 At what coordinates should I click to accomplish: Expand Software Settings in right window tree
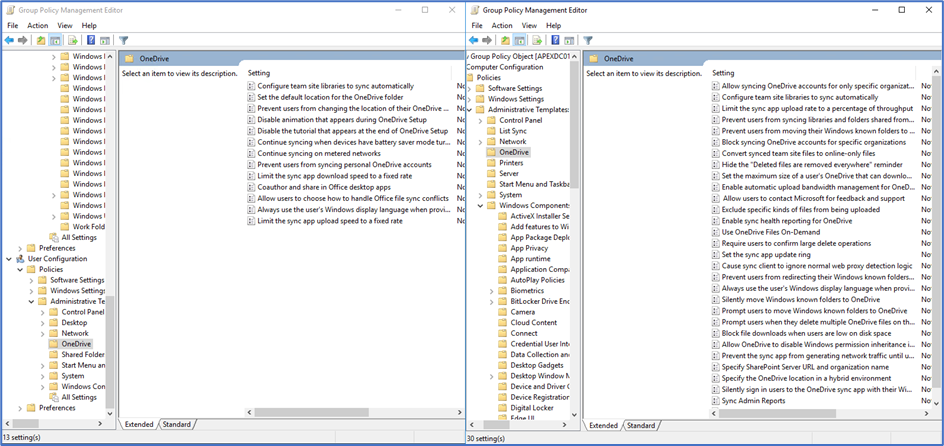click(468, 88)
